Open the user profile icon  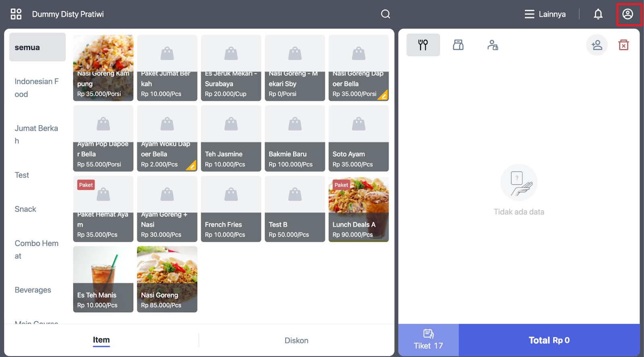coord(627,14)
